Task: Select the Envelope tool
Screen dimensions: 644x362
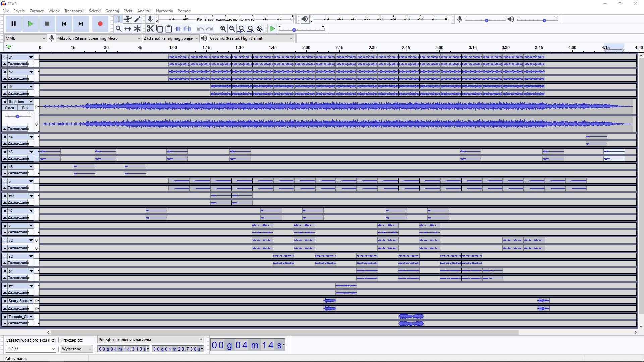Action: 128,19
